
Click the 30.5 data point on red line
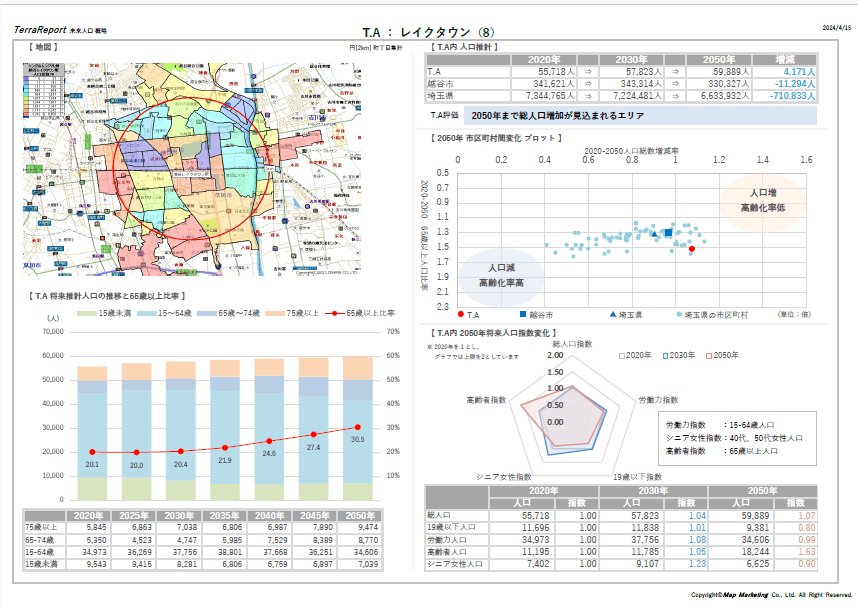tap(358, 427)
